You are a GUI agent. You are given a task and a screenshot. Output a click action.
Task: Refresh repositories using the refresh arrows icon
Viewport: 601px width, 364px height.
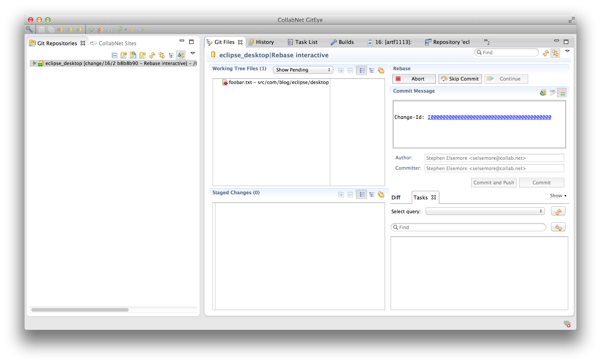pyautogui.click(x=152, y=55)
